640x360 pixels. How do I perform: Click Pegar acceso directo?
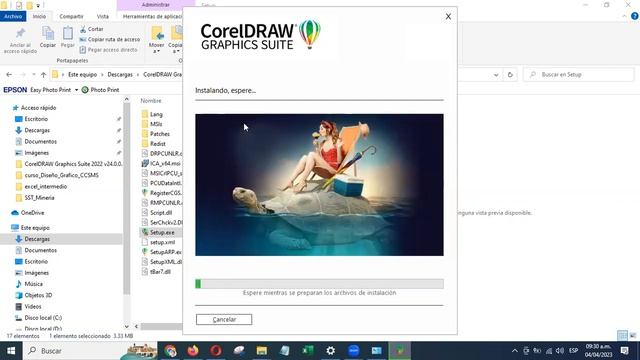point(108,49)
